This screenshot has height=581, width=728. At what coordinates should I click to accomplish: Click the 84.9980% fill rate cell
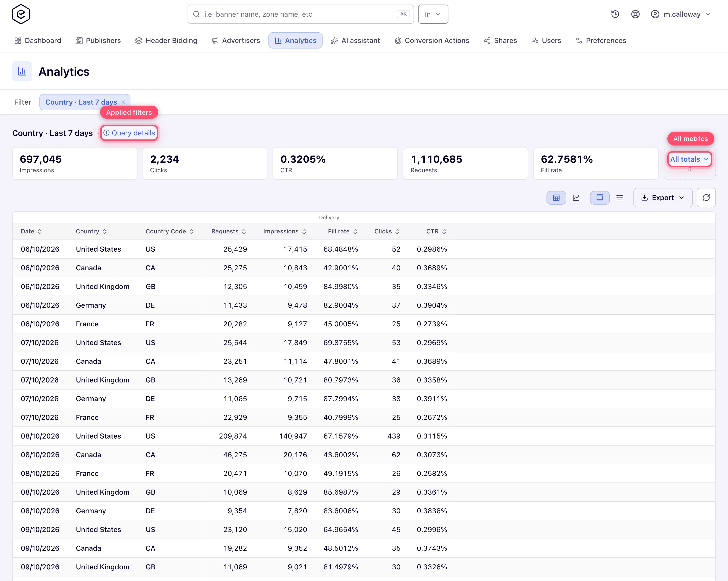coord(341,286)
